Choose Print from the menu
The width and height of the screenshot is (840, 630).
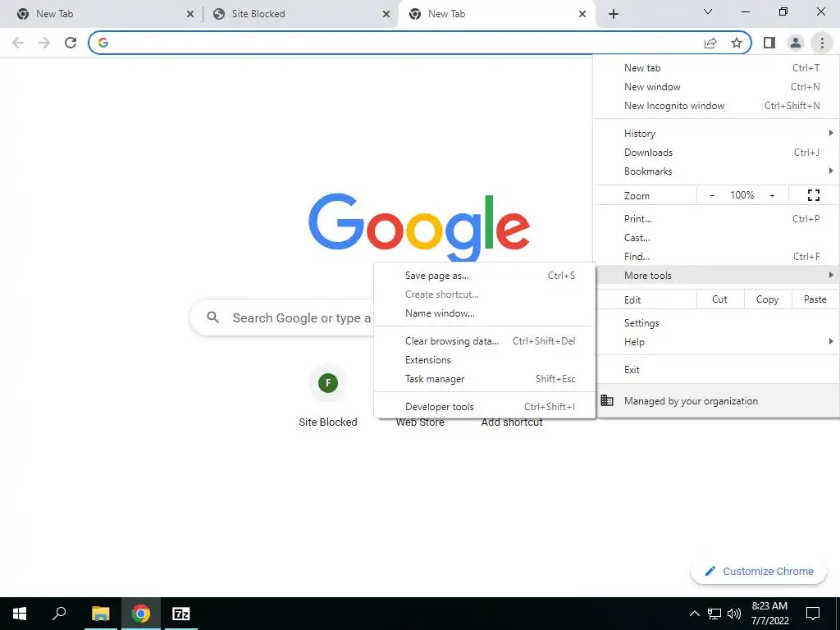pyautogui.click(x=716, y=218)
